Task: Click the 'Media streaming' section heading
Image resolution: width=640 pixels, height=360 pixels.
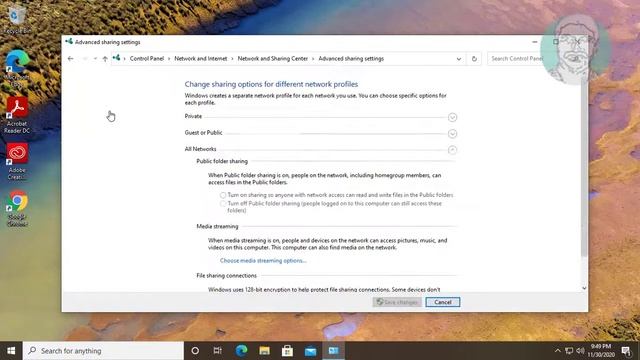Action: click(x=217, y=226)
